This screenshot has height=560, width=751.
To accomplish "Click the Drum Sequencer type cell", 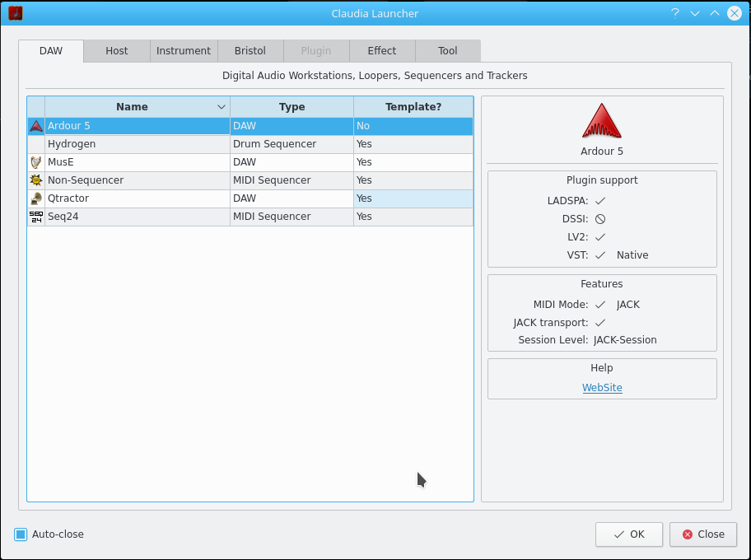I will pos(292,144).
